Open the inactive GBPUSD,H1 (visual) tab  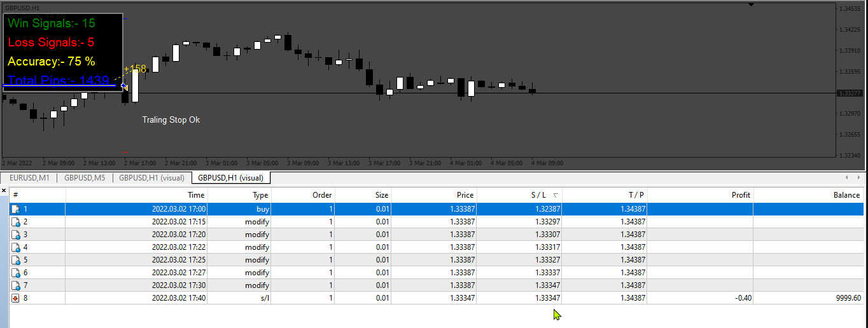(151, 178)
